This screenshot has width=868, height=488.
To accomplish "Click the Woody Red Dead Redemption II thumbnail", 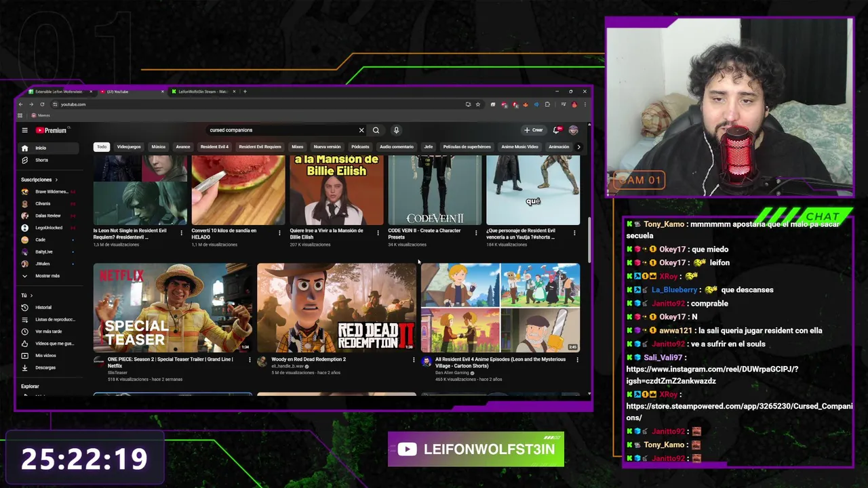I will [x=337, y=308].
